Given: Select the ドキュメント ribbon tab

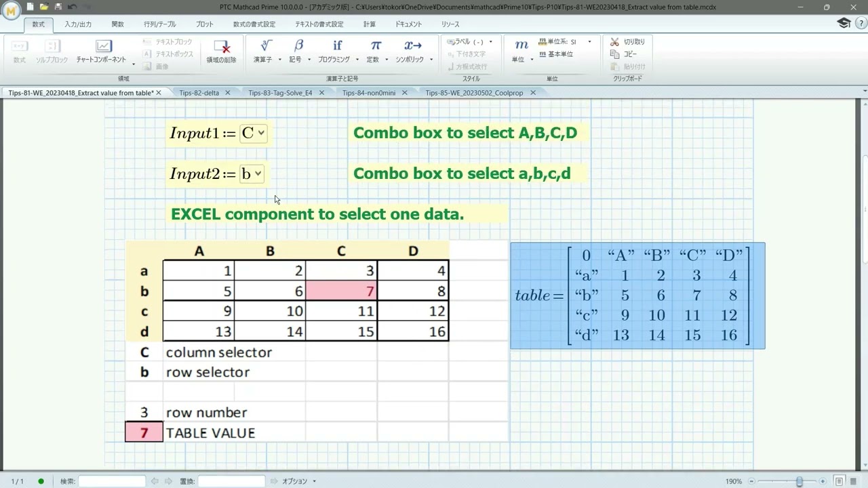Looking at the screenshot, I should (408, 24).
